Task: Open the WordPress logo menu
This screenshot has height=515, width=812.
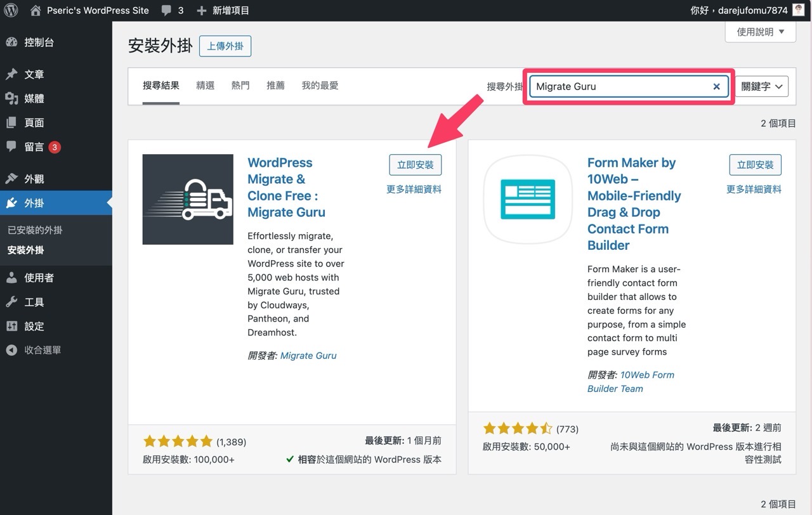Action: tap(11, 10)
